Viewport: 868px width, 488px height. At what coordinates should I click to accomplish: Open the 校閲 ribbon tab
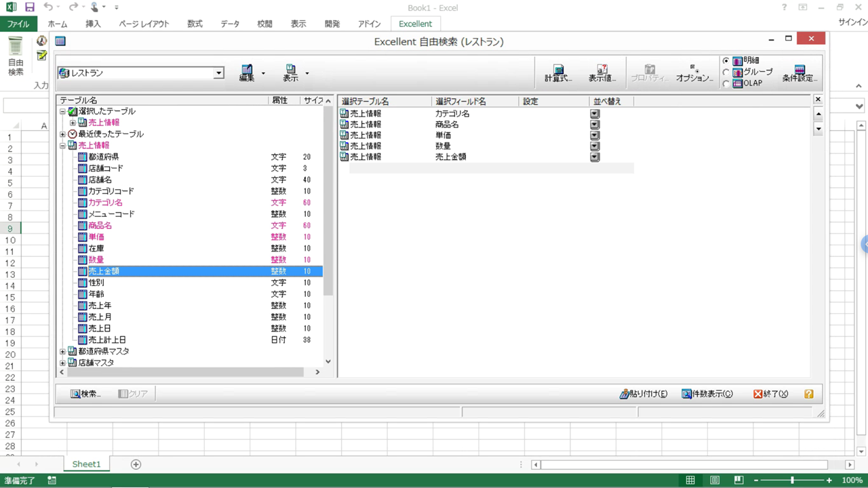264,24
